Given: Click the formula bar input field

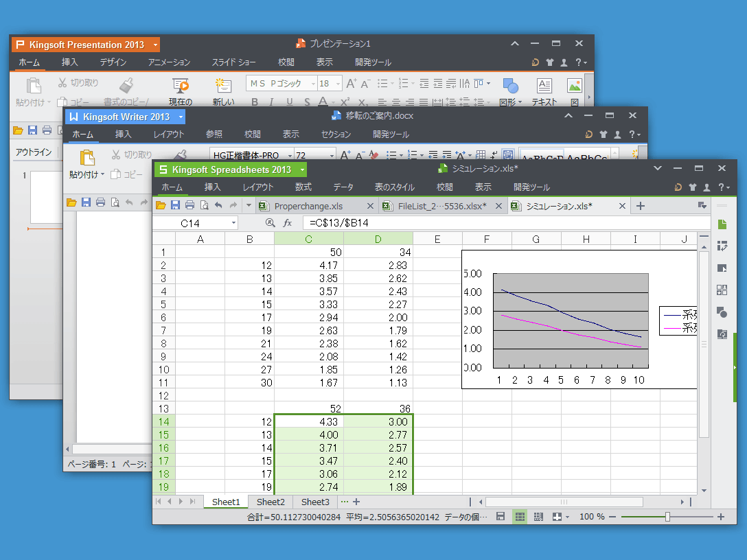Looking at the screenshot, I should click(506, 223).
